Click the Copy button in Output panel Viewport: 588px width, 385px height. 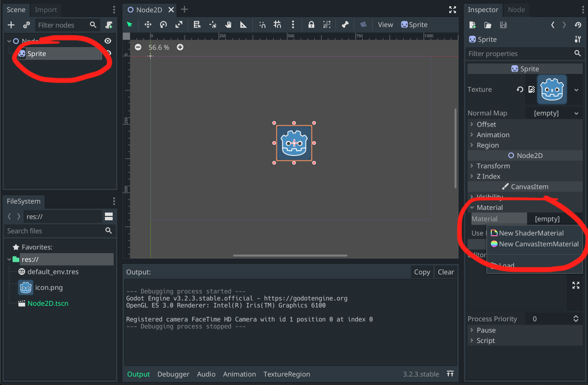click(422, 272)
